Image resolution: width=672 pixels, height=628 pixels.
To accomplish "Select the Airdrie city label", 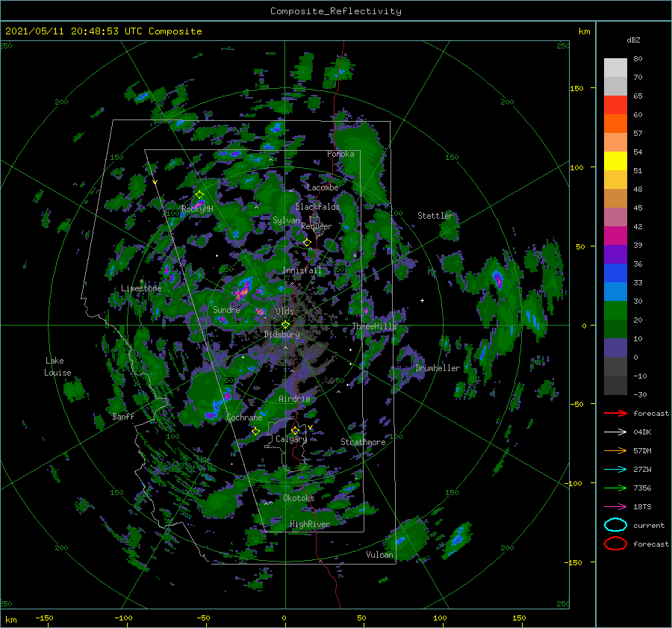I will tap(294, 399).
